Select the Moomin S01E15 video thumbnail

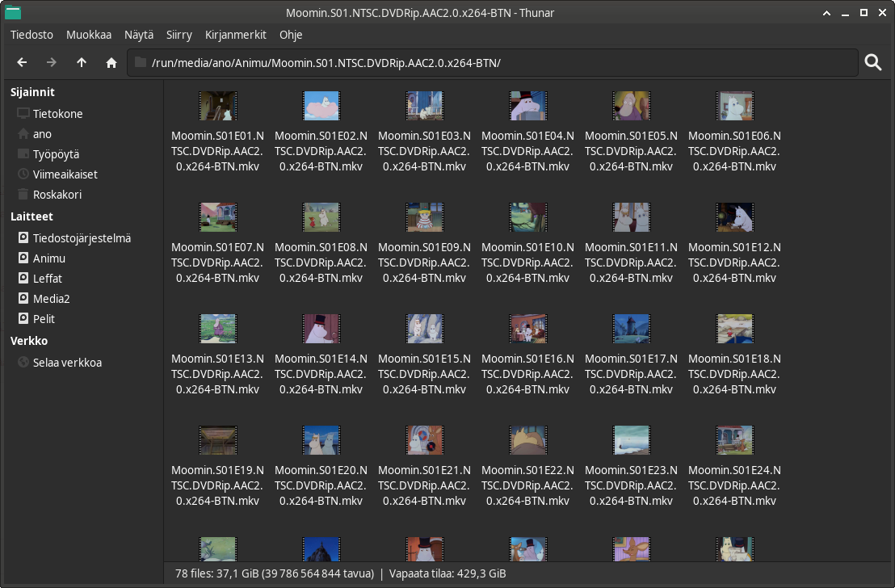coord(425,328)
